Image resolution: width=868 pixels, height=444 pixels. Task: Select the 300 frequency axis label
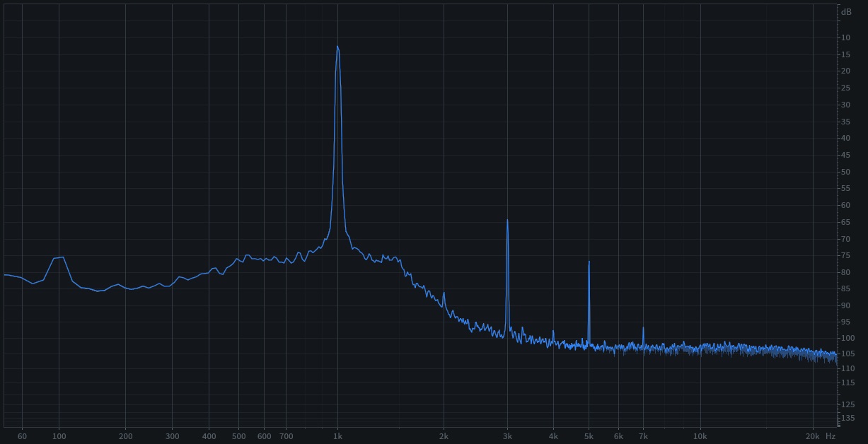click(172, 436)
